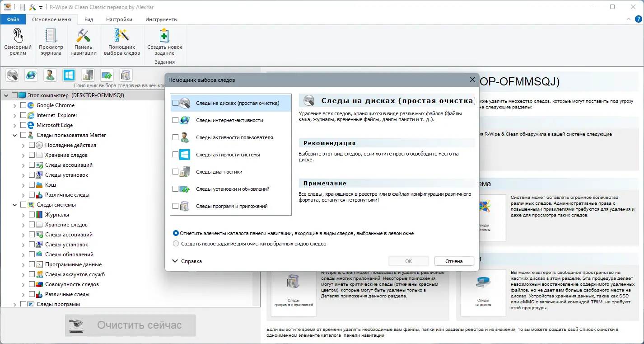Viewport: 644px width, 344px height.
Task: Open the help question mark icon
Action: [638, 19]
